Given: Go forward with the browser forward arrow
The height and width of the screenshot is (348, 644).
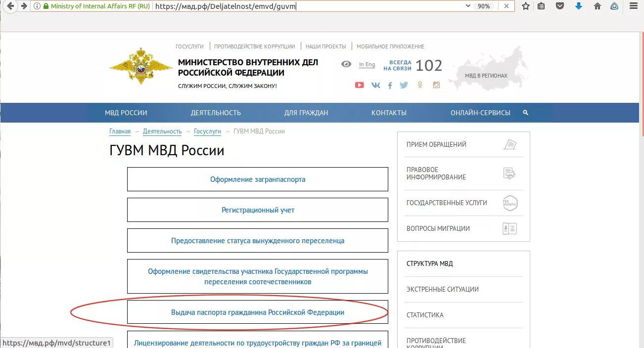Looking at the screenshot, I should (23, 6).
